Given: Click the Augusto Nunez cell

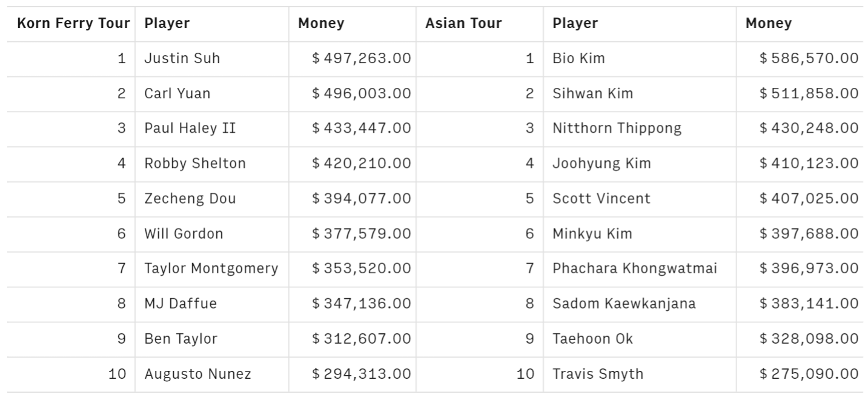Looking at the screenshot, I should pos(197,374).
